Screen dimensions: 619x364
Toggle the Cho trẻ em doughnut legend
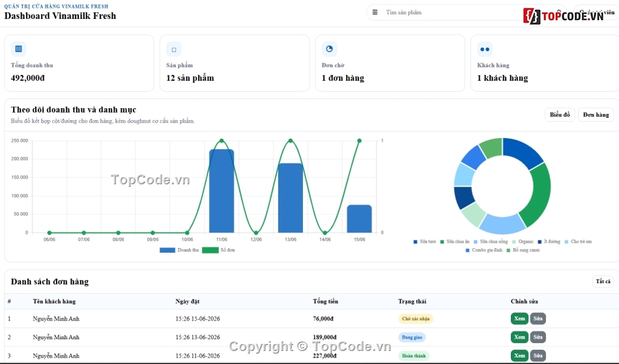579,242
